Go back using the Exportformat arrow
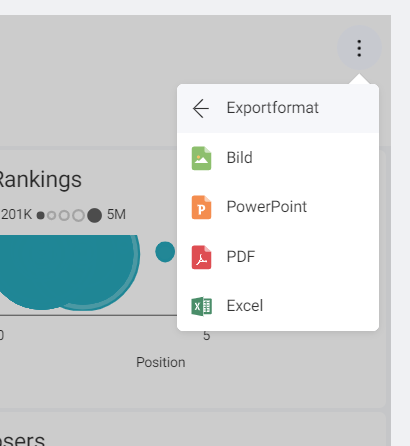Viewport: 410px width, 446px height. click(x=201, y=108)
